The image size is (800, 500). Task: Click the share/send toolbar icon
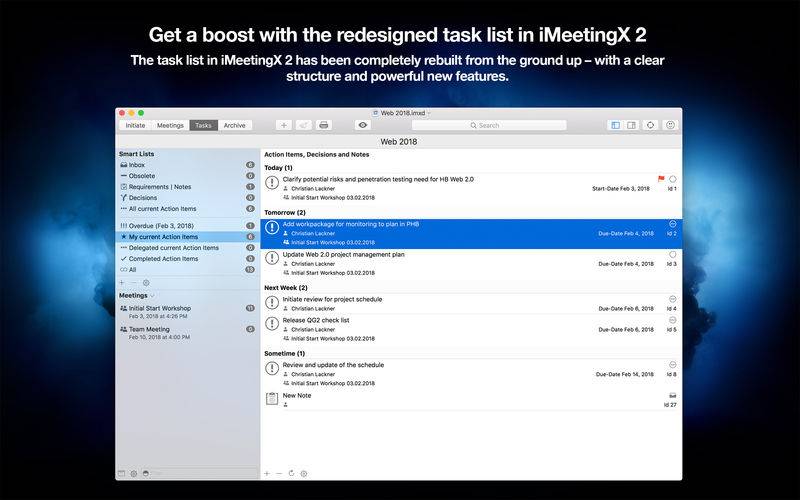tap(304, 125)
